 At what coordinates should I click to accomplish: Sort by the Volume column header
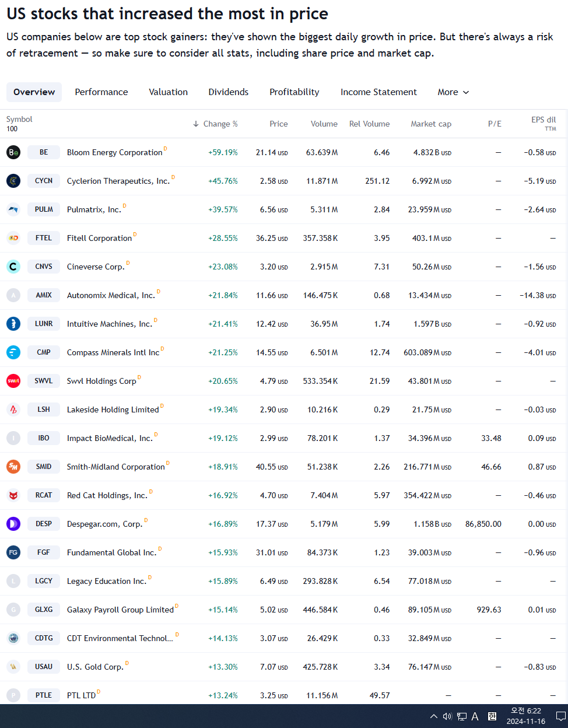coord(324,124)
